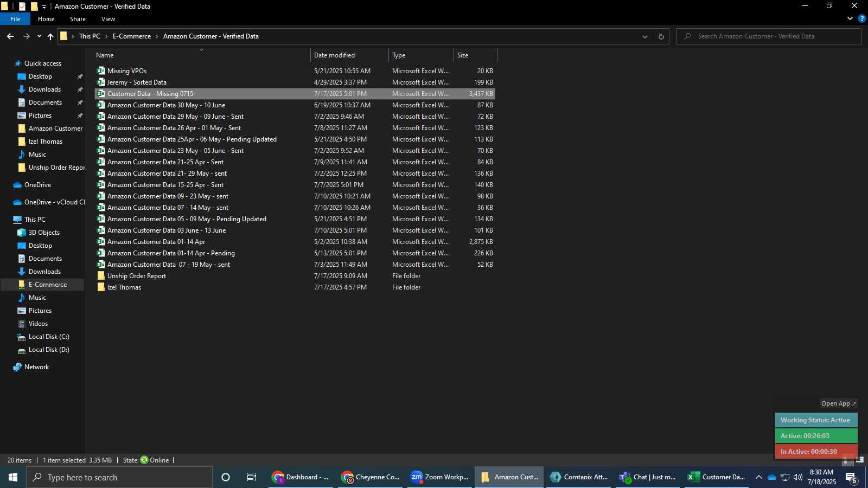Image resolution: width=868 pixels, height=488 pixels.
Task: Open notification center icon
Action: 851,478
